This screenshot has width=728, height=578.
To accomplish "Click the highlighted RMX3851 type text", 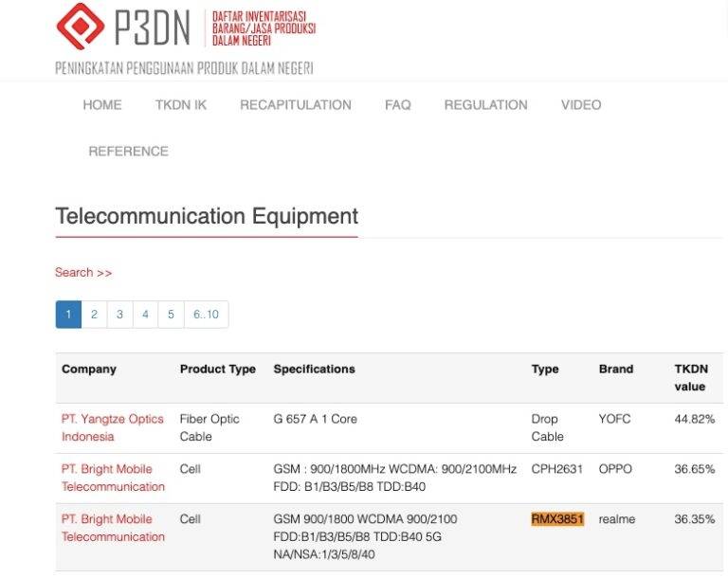I will [x=557, y=519].
